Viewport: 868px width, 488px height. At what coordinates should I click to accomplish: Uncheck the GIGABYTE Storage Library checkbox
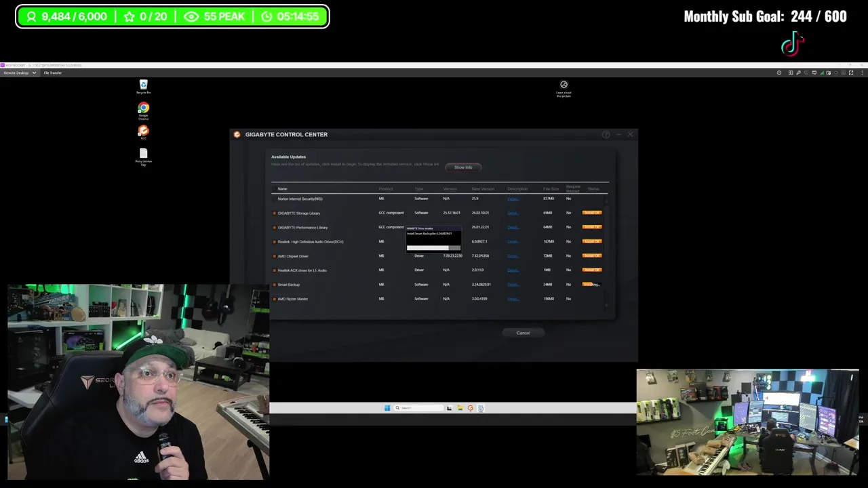(x=274, y=213)
